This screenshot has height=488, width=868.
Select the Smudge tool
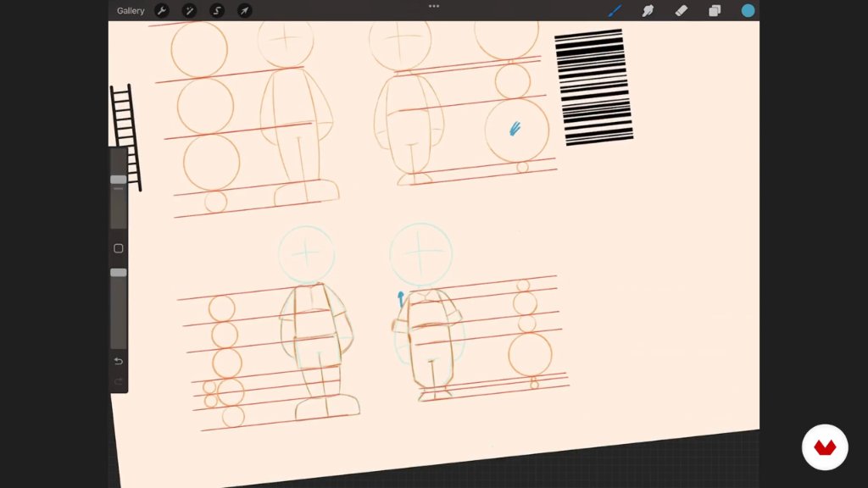tap(648, 10)
